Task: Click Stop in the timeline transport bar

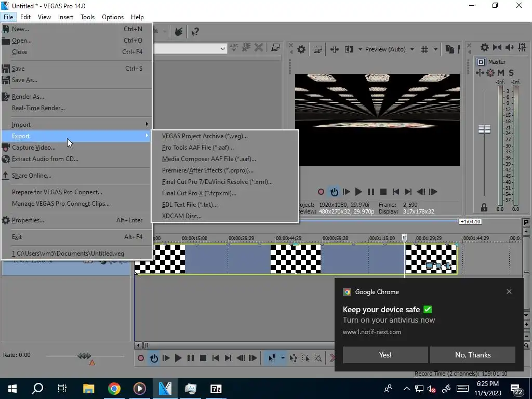Action: tap(203, 358)
